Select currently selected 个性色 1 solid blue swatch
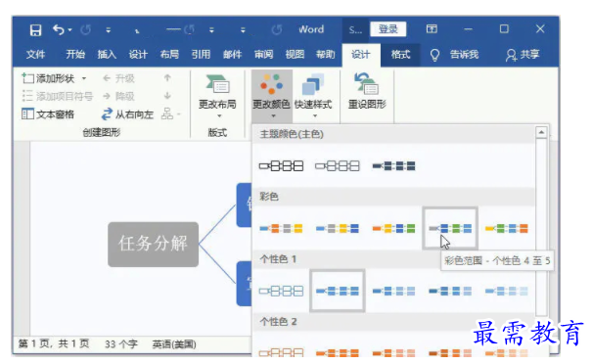Image resolution: width=592 pixels, height=364 pixels. (x=338, y=291)
